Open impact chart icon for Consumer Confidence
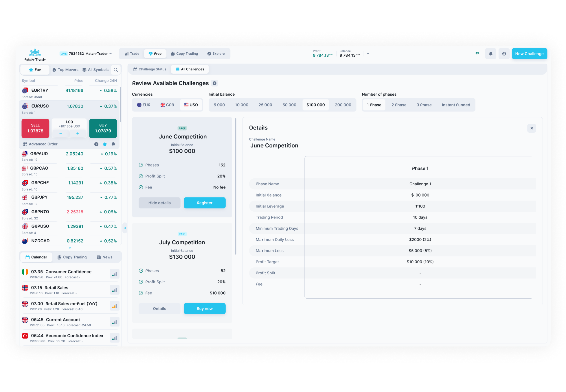Image resolution: width=566 pixels, height=392 pixels. tap(115, 274)
